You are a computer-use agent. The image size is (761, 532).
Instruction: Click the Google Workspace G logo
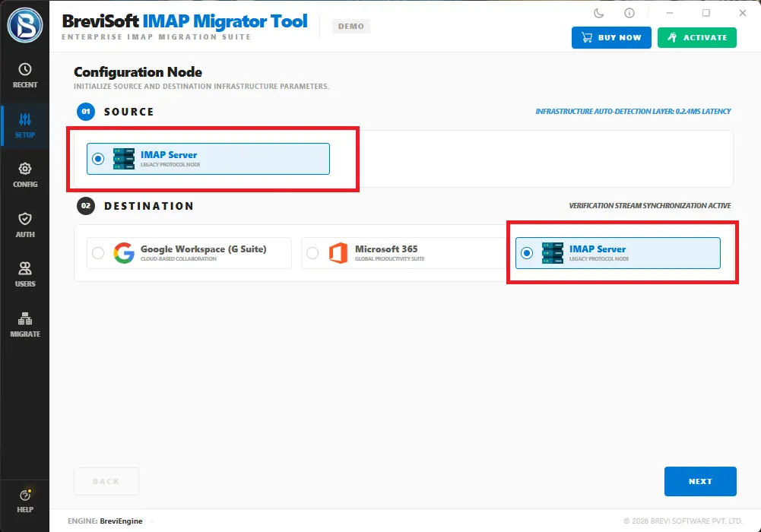pos(124,252)
